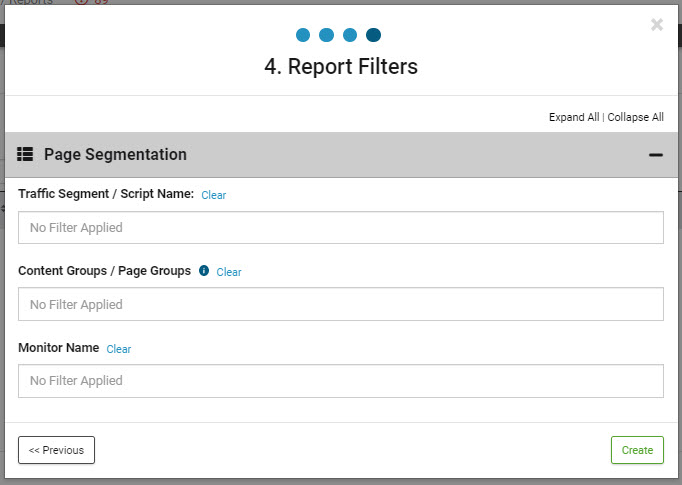Clear the Monitor Name filter
The width and height of the screenshot is (682, 485).
pos(119,349)
